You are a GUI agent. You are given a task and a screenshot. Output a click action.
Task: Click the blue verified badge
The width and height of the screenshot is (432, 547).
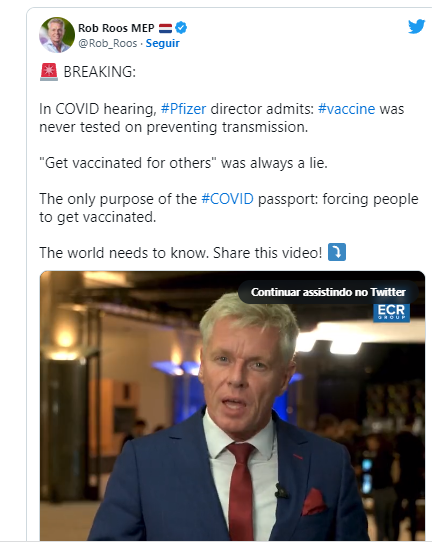tap(181, 28)
